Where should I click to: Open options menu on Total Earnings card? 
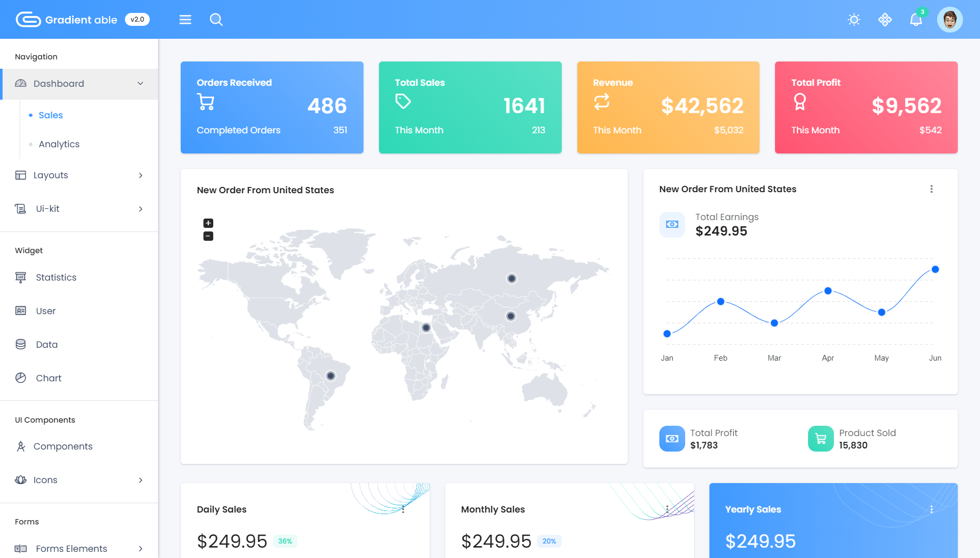(x=931, y=189)
